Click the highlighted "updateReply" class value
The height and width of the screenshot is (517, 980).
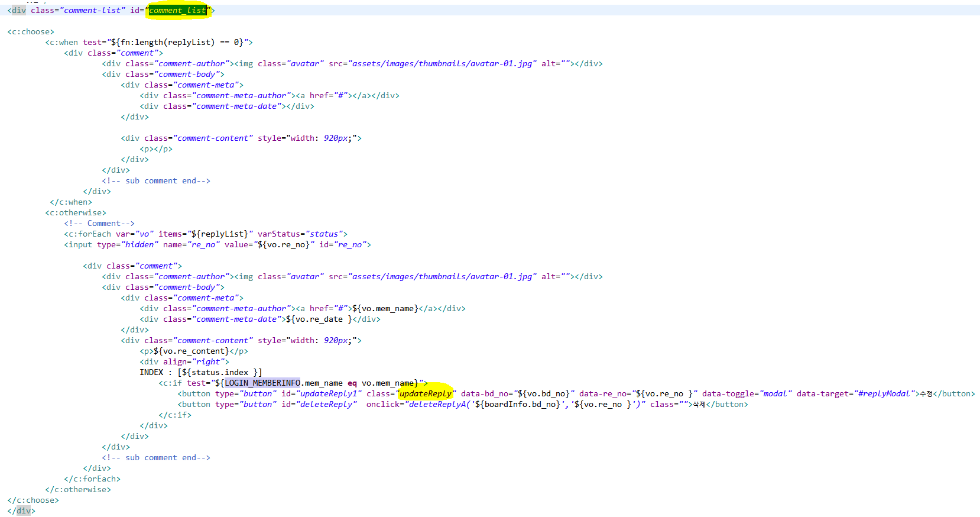426,394
